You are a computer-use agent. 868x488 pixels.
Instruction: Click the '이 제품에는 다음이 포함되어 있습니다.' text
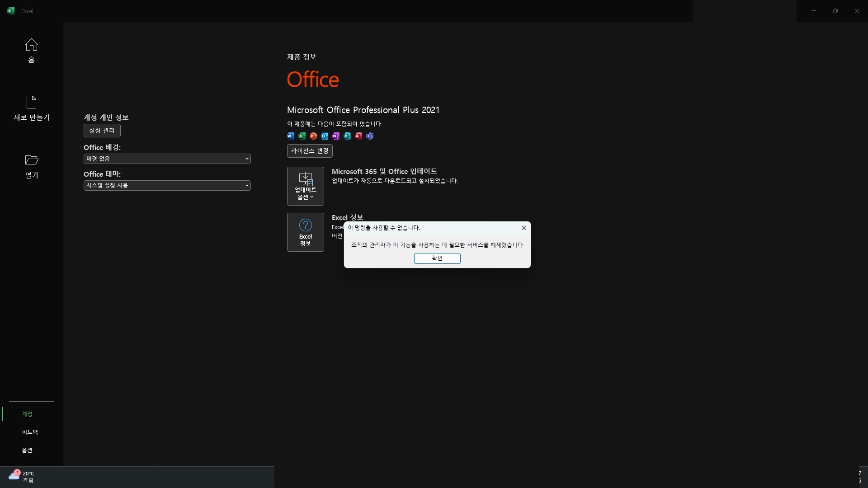335,124
